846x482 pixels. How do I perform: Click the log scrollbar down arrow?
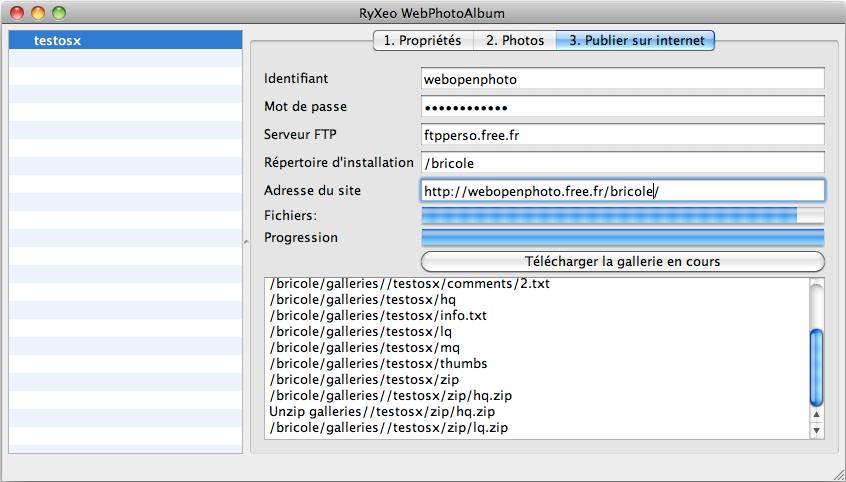pos(816,430)
